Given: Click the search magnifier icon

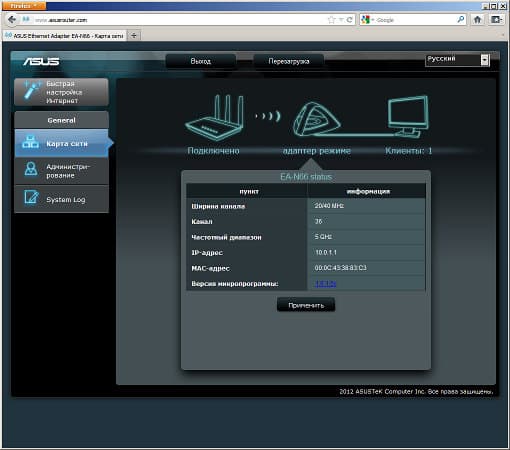Looking at the screenshot, I should tap(461, 20).
